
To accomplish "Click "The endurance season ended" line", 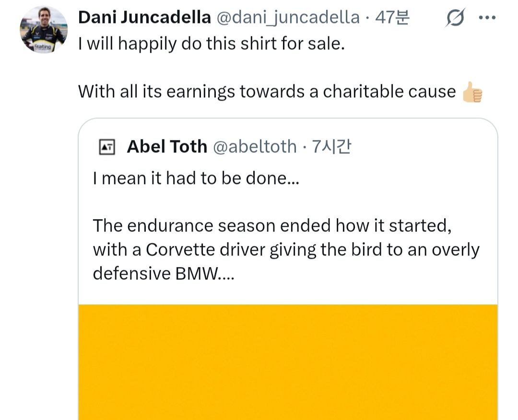I will coord(271,225).
